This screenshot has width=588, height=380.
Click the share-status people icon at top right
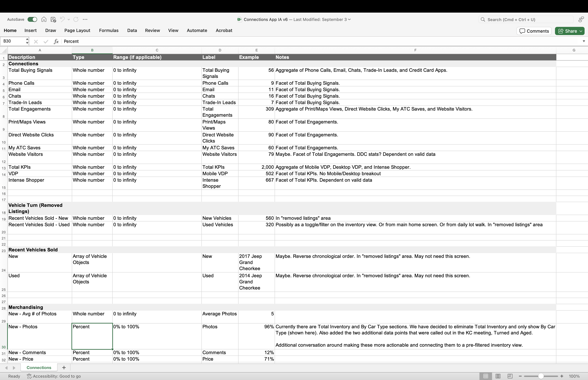[581, 20]
